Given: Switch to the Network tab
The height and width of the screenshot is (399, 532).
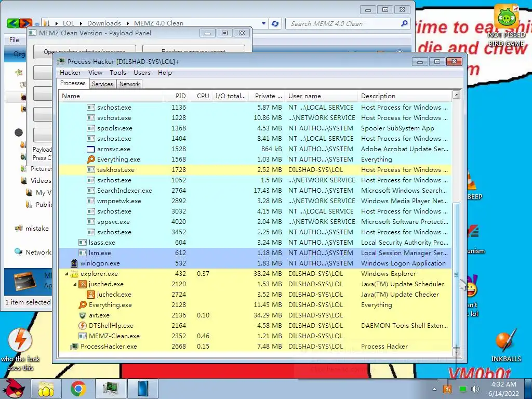Looking at the screenshot, I should 129,84.
